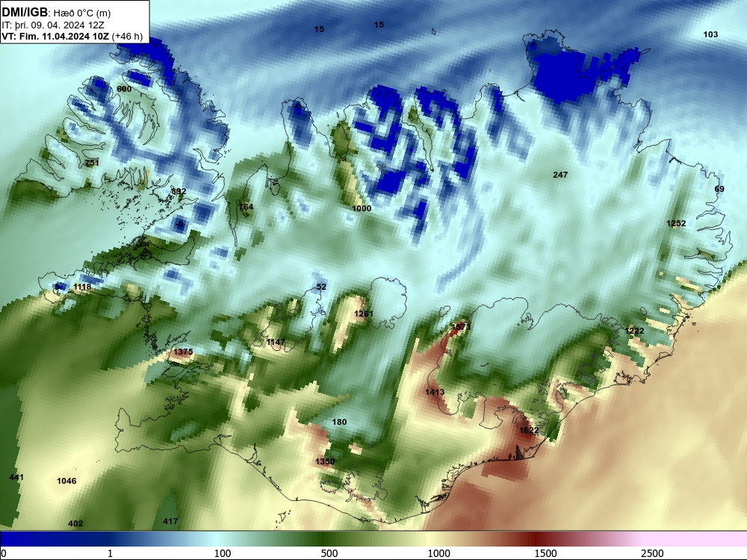Click the color scale tick label 500
This screenshot has height=560, width=747.
tap(329, 553)
